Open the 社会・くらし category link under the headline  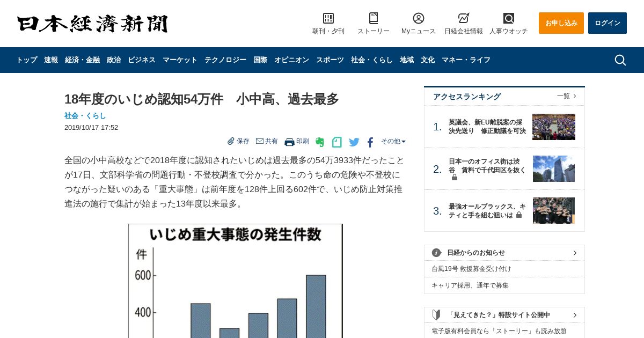85,115
